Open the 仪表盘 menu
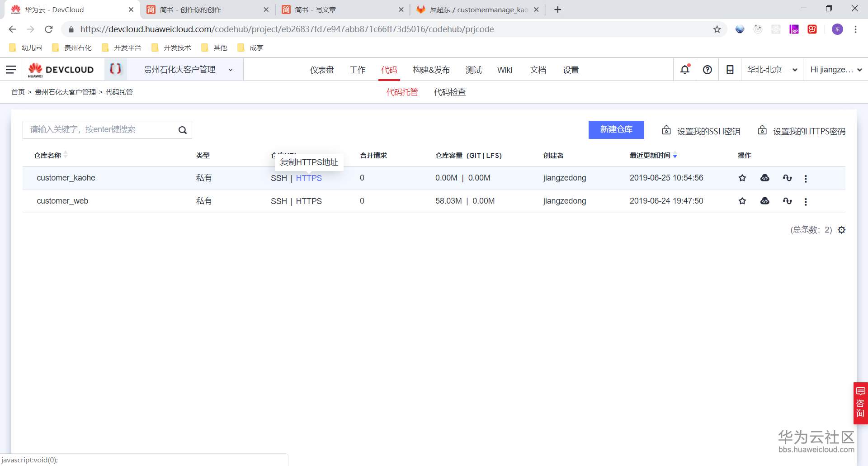Screen dimensions: 868x466 pos(322,70)
